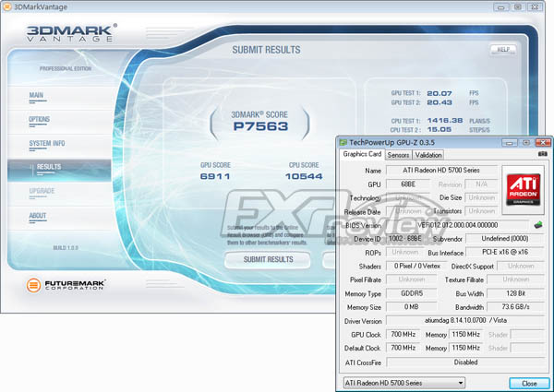
Task: Select the RESULTS section in 3DMark Vantage
Action: coord(59,170)
